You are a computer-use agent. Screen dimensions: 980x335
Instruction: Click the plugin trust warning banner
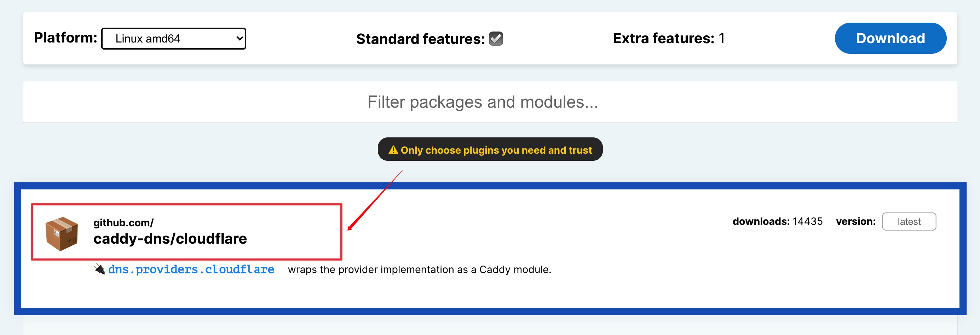(x=490, y=149)
